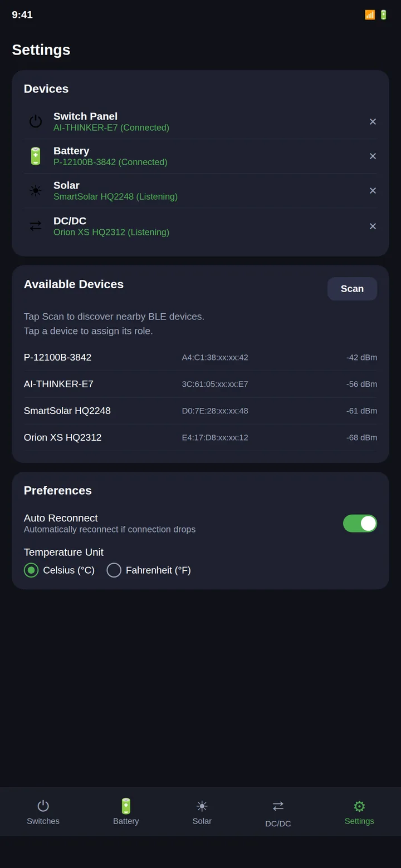Click the Solar sun icon in Devices
401x868 pixels.
(x=36, y=191)
